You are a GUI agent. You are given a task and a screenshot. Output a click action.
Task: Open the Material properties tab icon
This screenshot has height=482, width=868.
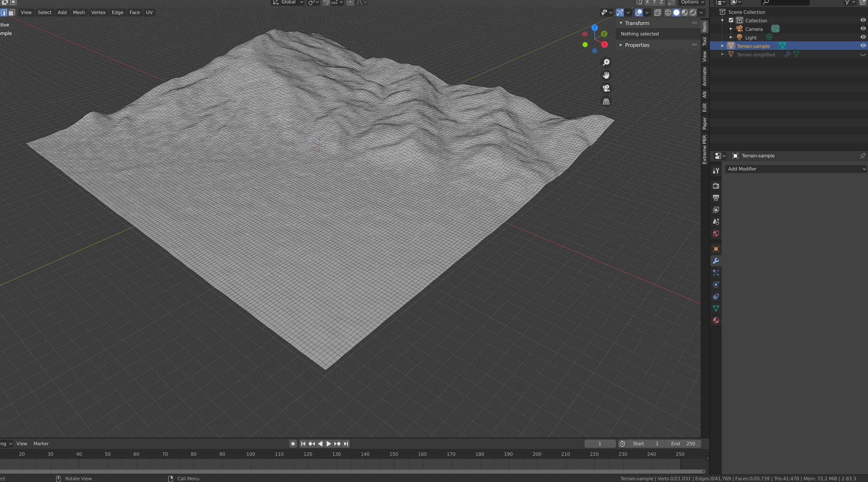pyautogui.click(x=716, y=320)
